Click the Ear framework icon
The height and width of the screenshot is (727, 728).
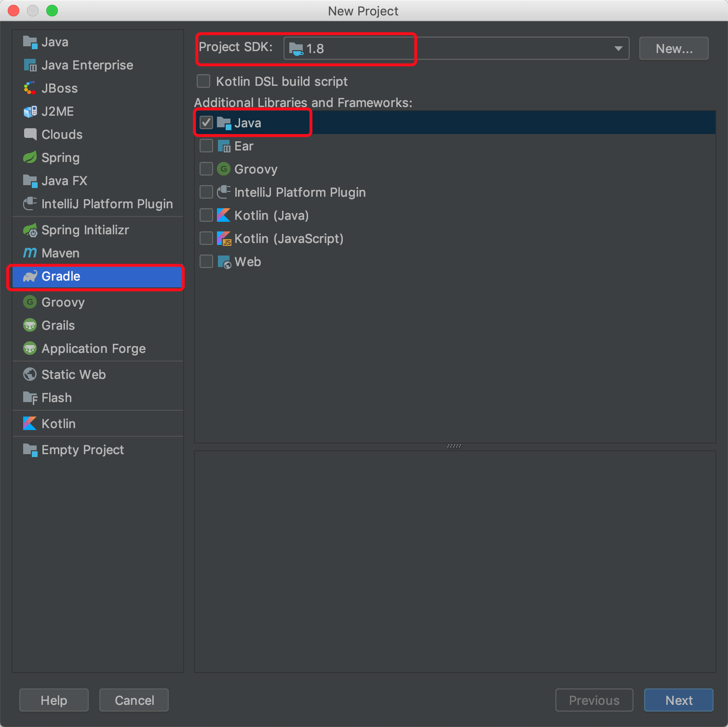(x=224, y=146)
